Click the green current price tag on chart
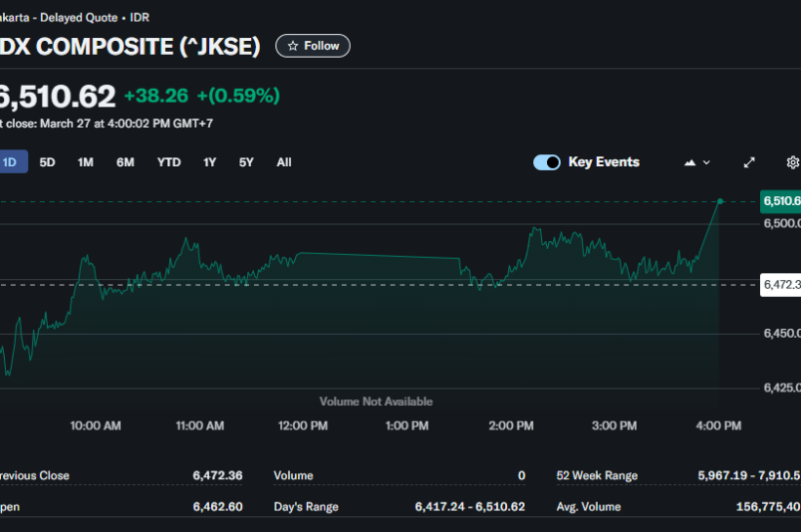Screen dimensions: 801x532 click(780, 201)
